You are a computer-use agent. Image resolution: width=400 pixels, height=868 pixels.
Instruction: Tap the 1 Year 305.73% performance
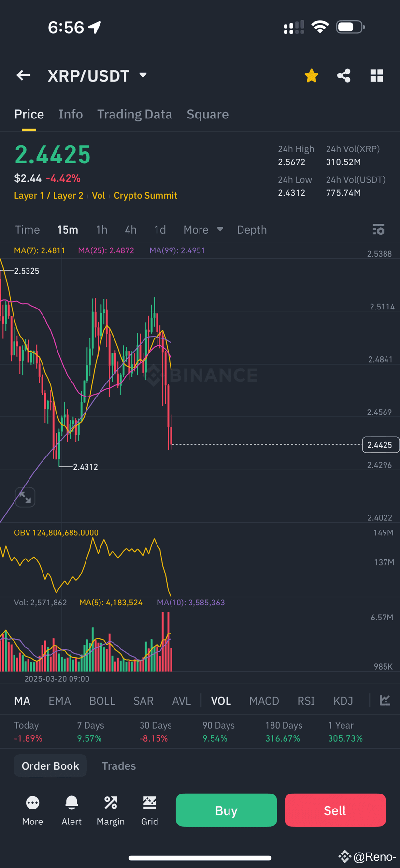pos(345,732)
